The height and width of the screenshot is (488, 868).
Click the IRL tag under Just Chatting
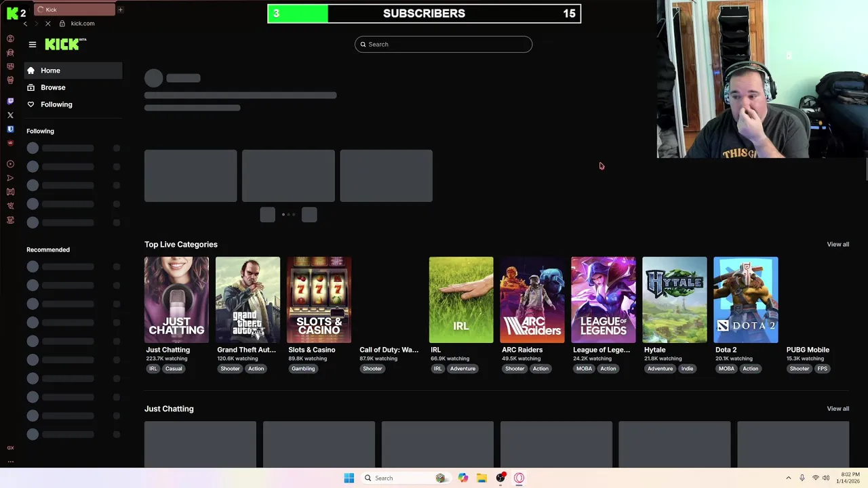pyautogui.click(x=153, y=369)
